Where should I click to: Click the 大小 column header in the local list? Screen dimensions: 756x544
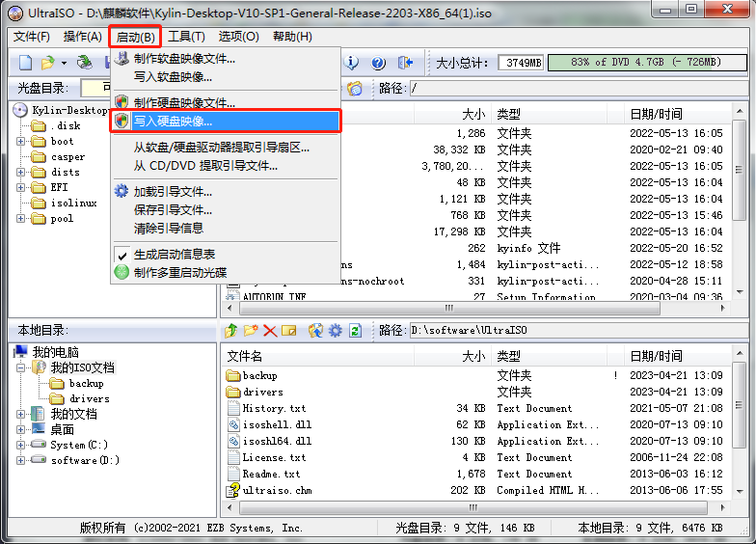(x=452, y=357)
